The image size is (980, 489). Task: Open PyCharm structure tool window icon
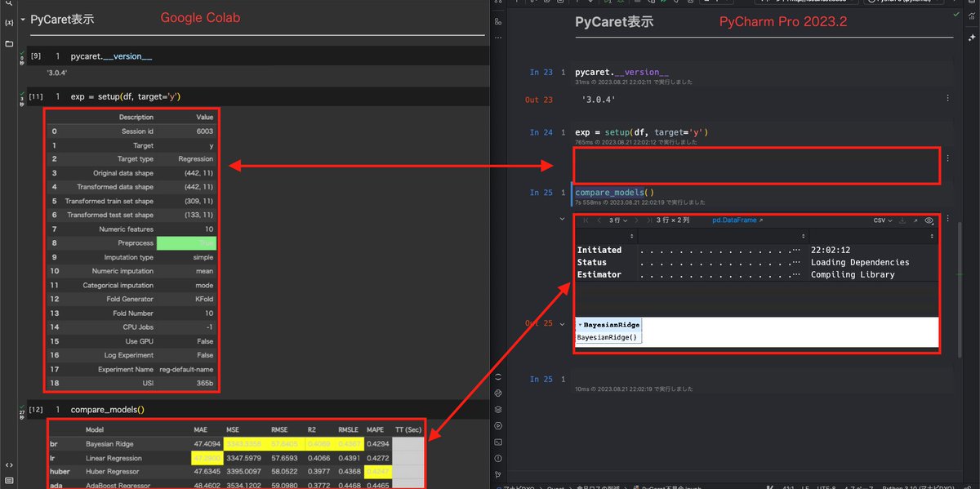coord(497,21)
